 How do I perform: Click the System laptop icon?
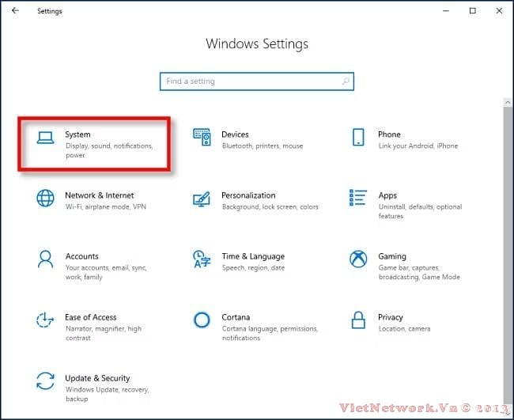point(46,138)
